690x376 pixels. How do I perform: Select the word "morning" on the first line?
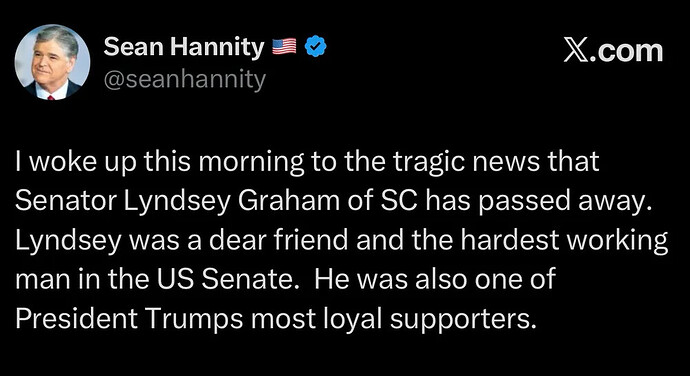pyautogui.click(x=251, y=162)
